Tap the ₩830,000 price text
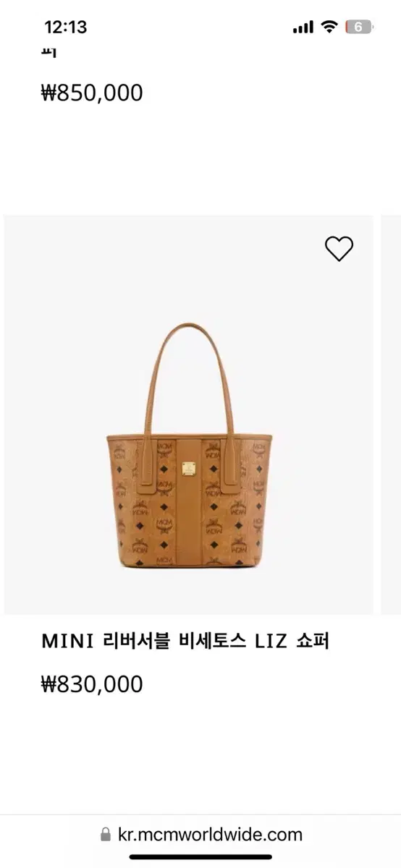This screenshot has height=868, width=401. (x=92, y=684)
